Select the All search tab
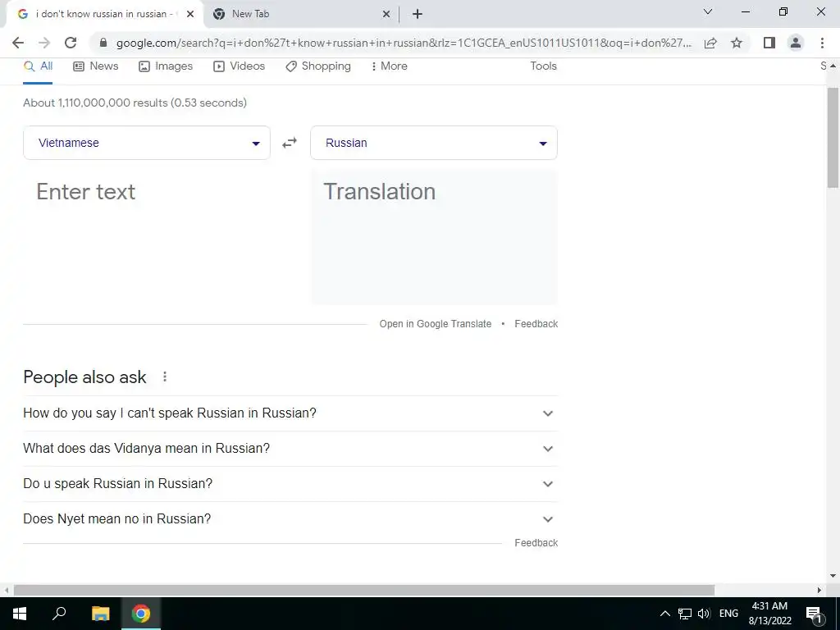Image resolution: width=840 pixels, height=630 pixels. [x=38, y=66]
